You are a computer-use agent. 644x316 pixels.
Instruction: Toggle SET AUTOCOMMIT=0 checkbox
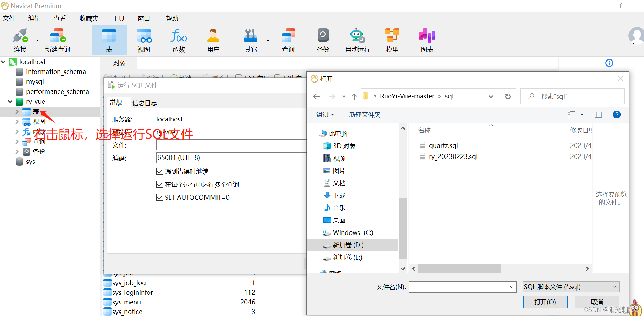coord(159,197)
